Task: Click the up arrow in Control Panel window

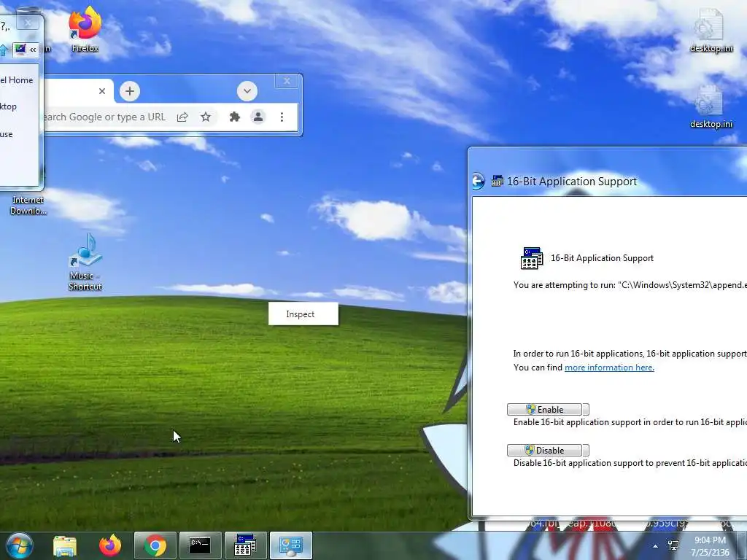Action: [x=4, y=50]
